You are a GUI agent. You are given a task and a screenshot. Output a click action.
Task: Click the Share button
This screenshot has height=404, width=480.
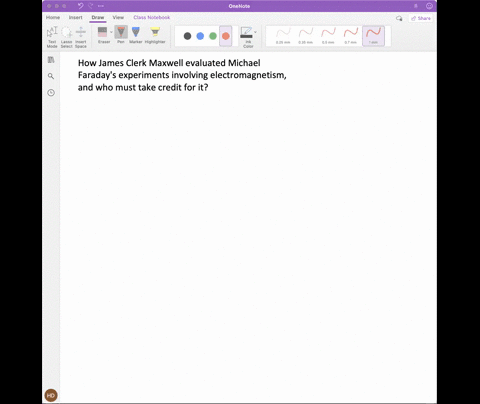(421, 18)
